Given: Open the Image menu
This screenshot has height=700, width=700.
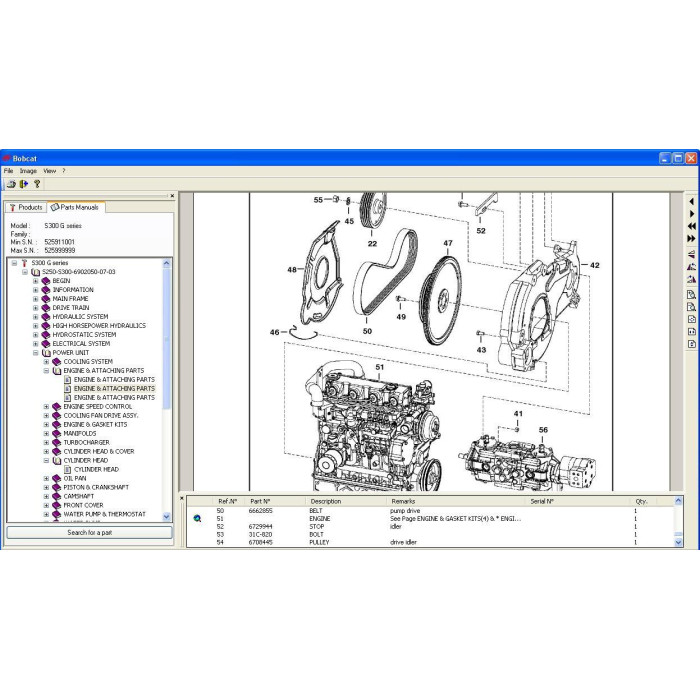Looking at the screenshot, I should click(28, 171).
